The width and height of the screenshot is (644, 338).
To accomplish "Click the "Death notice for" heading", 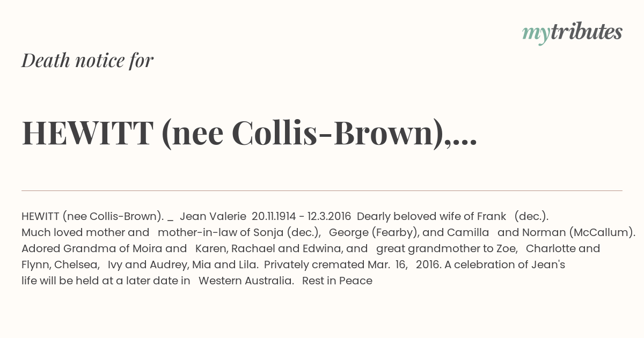I will coord(87,61).
